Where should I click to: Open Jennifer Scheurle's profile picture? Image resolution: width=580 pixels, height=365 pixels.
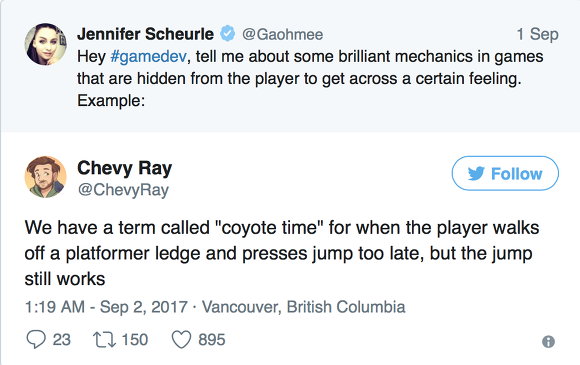pos(46,44)
